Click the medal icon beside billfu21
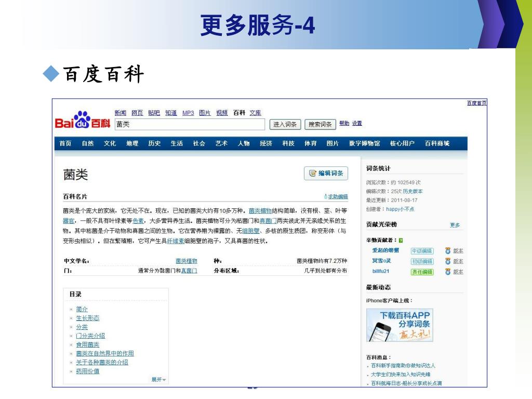The height and width of the screenshot is (399, 532). pos(448,272)
